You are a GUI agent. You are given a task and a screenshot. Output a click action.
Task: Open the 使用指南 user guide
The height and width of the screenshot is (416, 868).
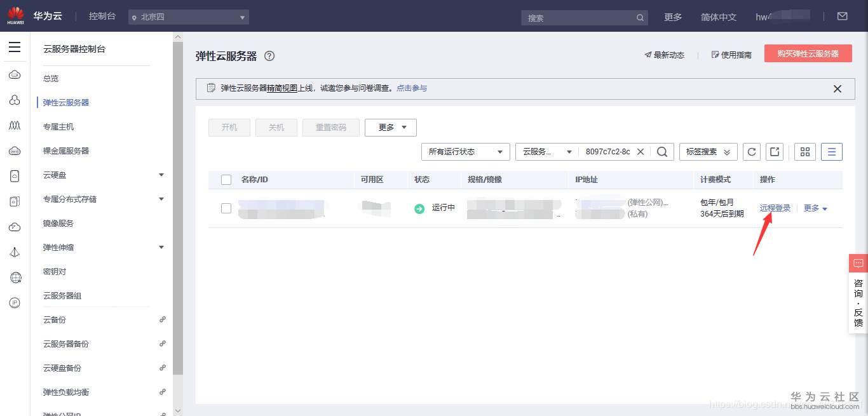(731, 55)
